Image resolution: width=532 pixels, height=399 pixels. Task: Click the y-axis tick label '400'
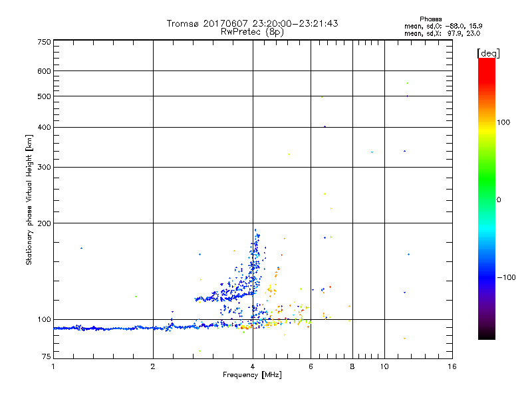pos(44,127)
